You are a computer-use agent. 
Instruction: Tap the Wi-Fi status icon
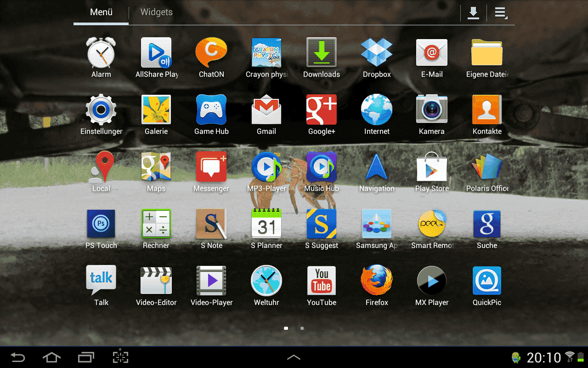click(x=570, y=356)
